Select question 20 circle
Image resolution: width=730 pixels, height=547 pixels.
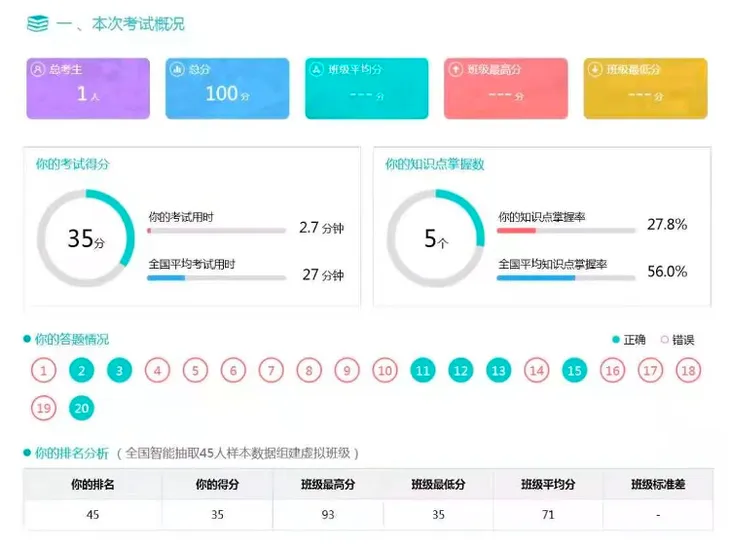point(81,408)
